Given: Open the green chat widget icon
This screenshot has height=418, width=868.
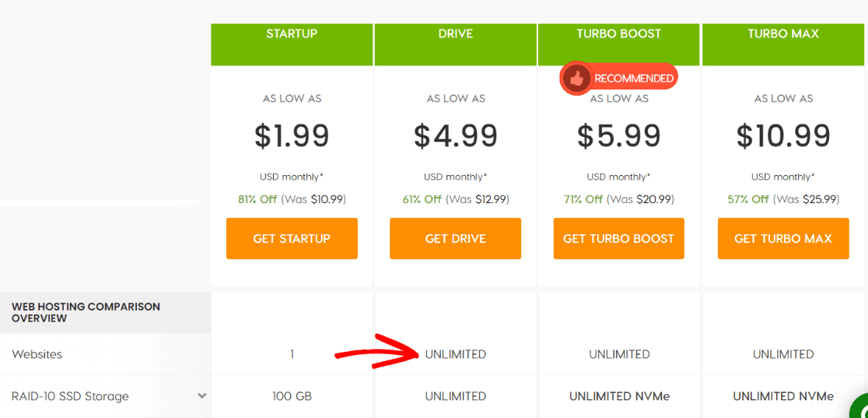Looking at the screenshot, I should tap(859, 408).
